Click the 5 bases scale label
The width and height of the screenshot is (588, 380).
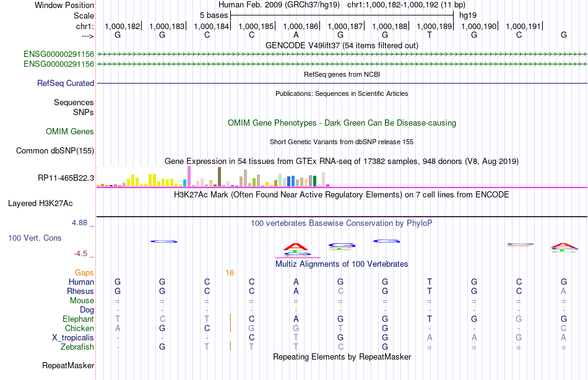(214, 15)
